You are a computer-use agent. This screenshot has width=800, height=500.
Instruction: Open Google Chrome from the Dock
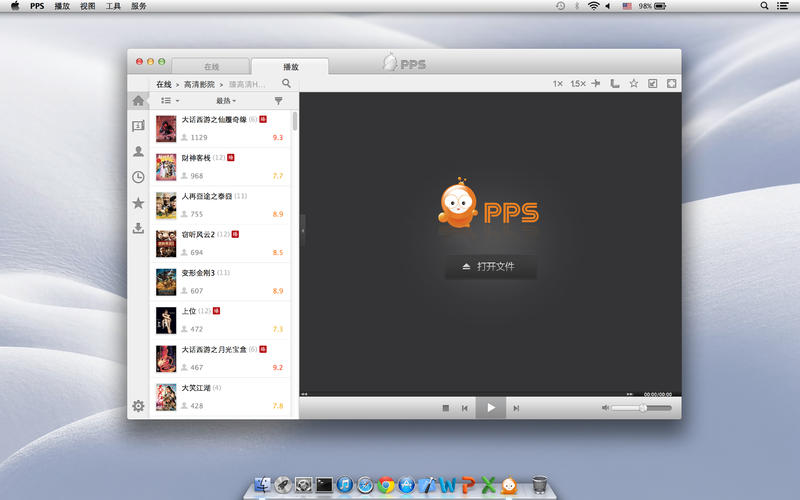[x=386, y=485]
